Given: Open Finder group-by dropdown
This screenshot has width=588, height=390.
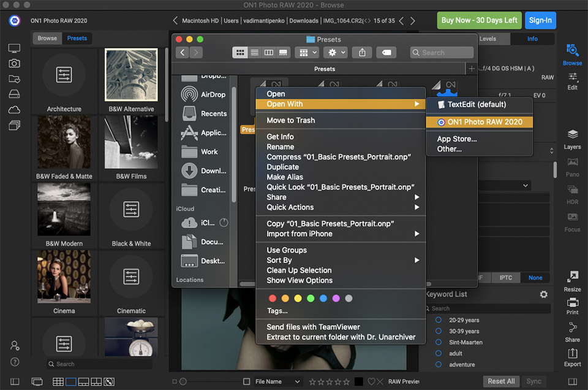Looking at the screenshot, I should click(308, 53).
